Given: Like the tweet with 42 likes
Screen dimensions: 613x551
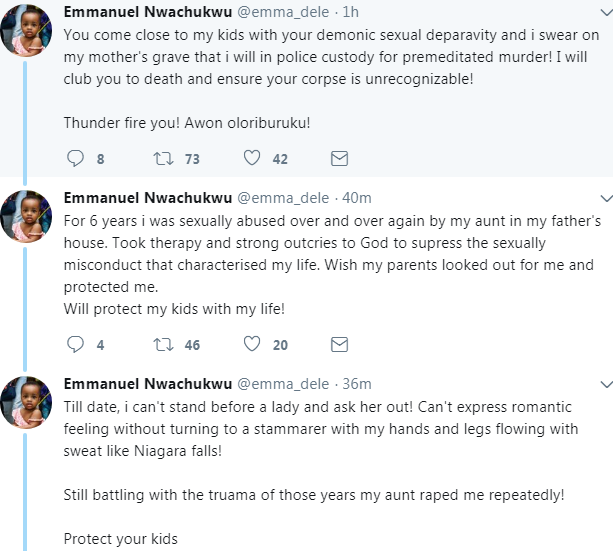Looking at the screenshot, I should 252,158.
